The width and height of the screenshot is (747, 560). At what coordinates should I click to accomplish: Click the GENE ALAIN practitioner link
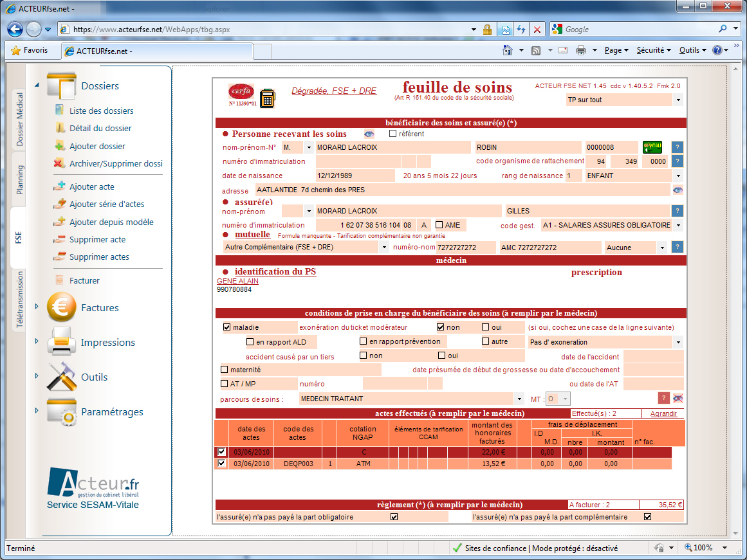click(x=238, y=281)
